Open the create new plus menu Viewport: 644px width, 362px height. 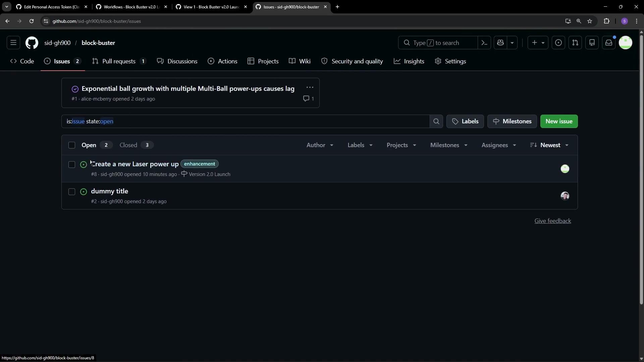point(538,43)
